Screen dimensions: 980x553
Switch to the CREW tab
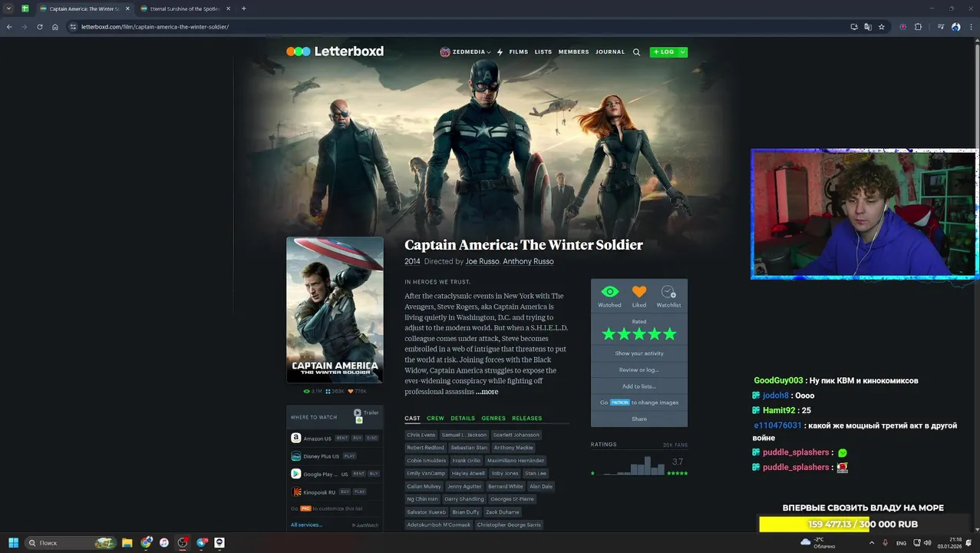click(435, 419)
